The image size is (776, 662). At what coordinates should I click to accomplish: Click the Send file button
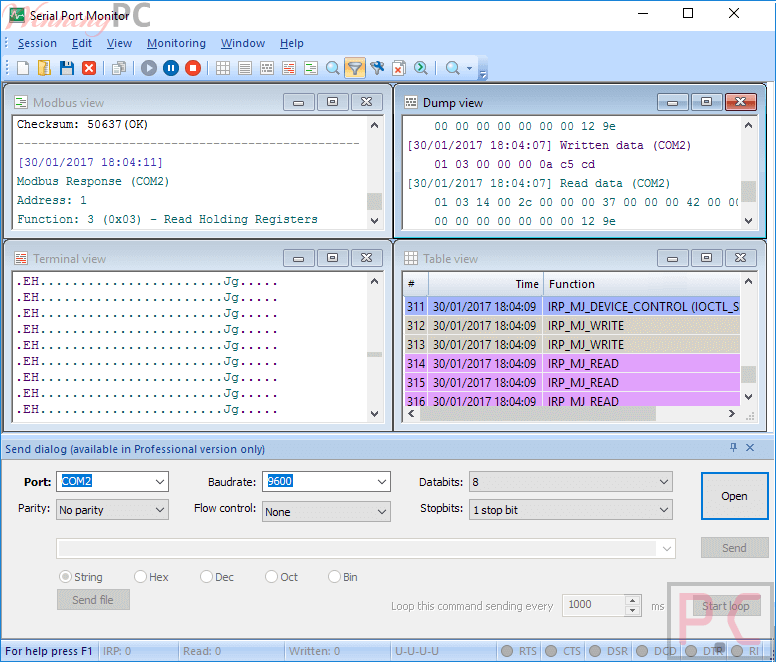(x=93, y=600)
